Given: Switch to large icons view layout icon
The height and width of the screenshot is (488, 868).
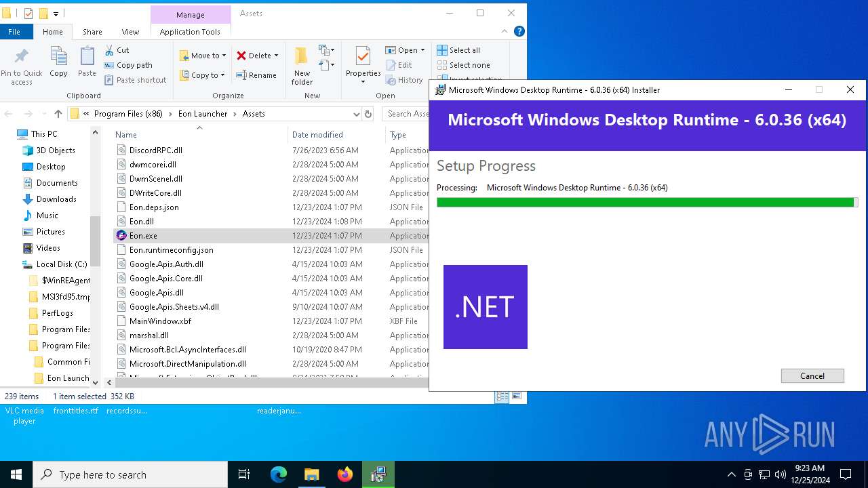Looking at the screenshot, I should pyautogui.click(x=517, y=396).
